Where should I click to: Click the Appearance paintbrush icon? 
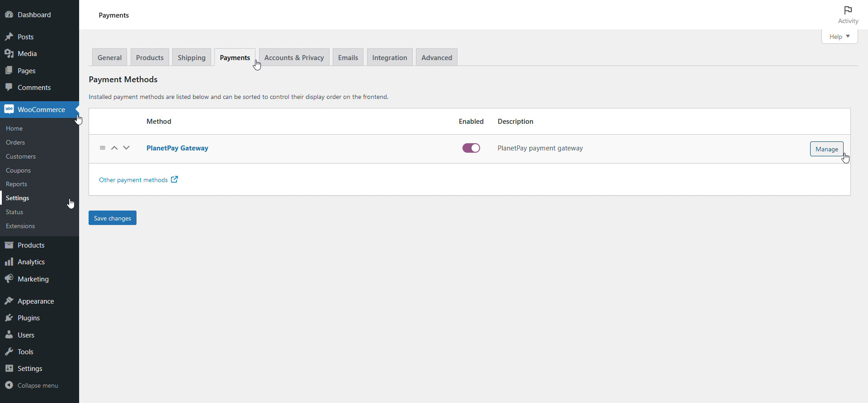click(9, 301)
